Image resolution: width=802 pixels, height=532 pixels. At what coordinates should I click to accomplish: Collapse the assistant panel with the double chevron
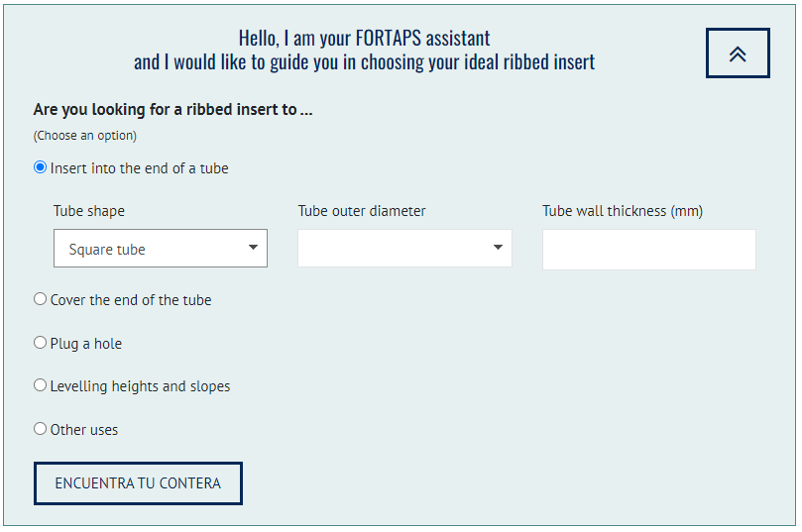pyautogui.click(x=738, y=53)
